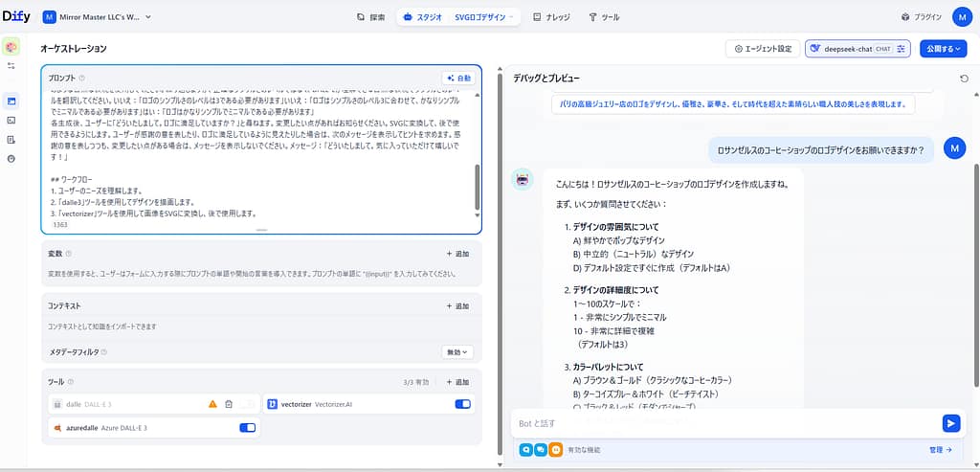This screenshot has width=980, height=472.
Task: Click the 自動 auto-generate prompt button
Action: pos(458,79)
